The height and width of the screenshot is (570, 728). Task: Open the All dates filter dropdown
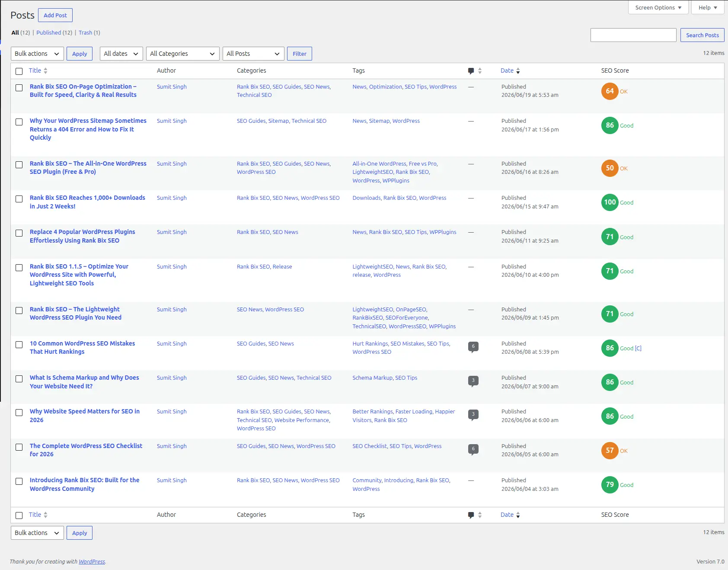[121, 54]
